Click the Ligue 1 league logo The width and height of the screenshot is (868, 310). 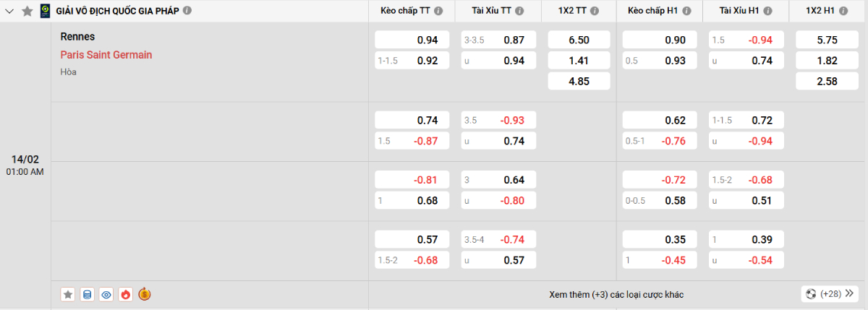(45, 11)
